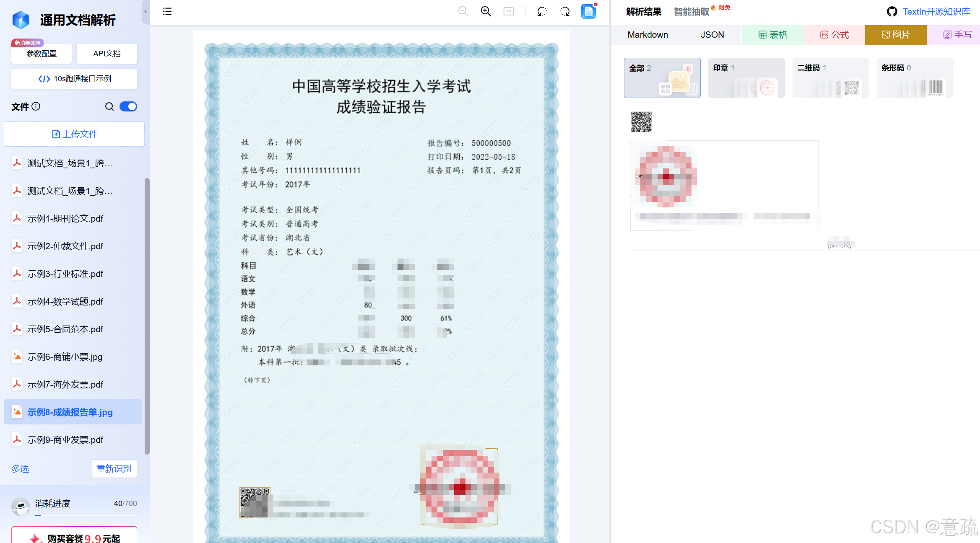Click 多选 link

tap(20, 469)
